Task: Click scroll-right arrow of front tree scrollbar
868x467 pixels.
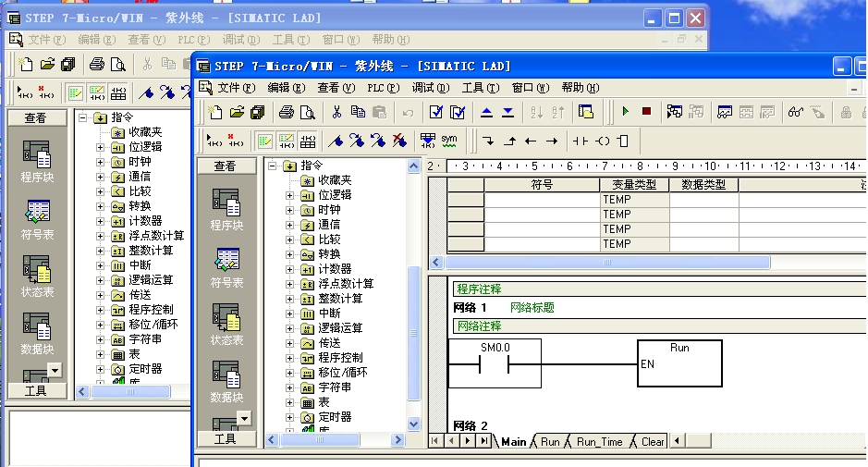Action: click(x=397, y=440)
